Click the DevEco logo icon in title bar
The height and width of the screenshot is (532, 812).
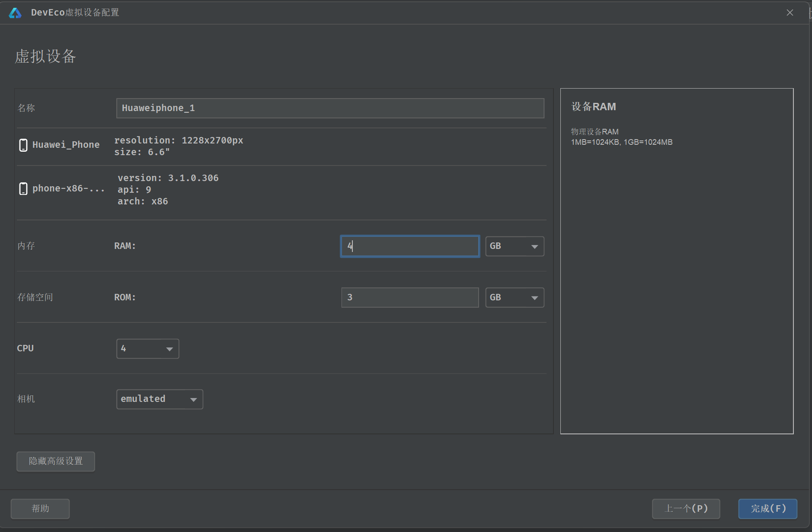click(15, 13)
